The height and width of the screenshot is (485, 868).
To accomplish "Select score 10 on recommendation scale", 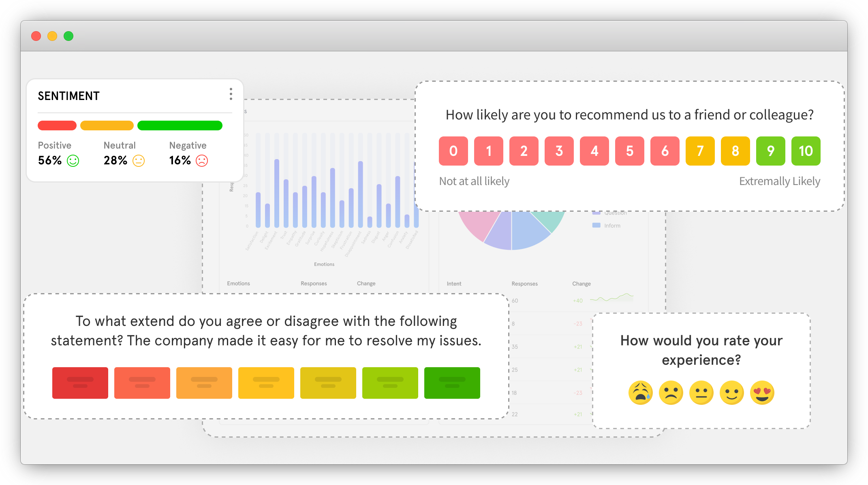I will (806, 151).
